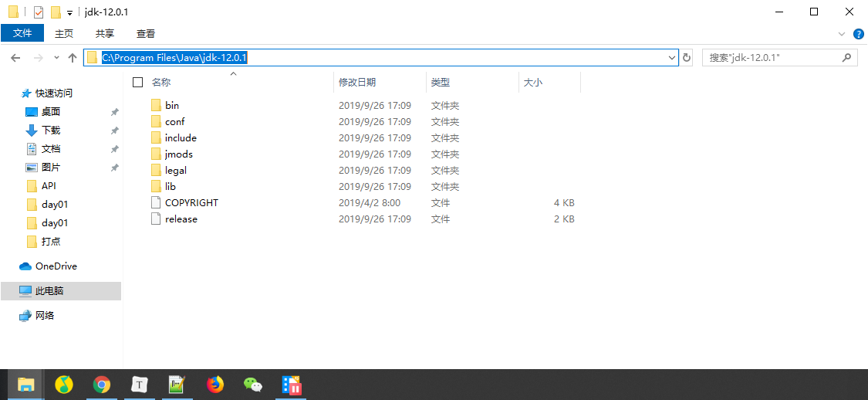Switch to the 主页 tab

point(64,33)
